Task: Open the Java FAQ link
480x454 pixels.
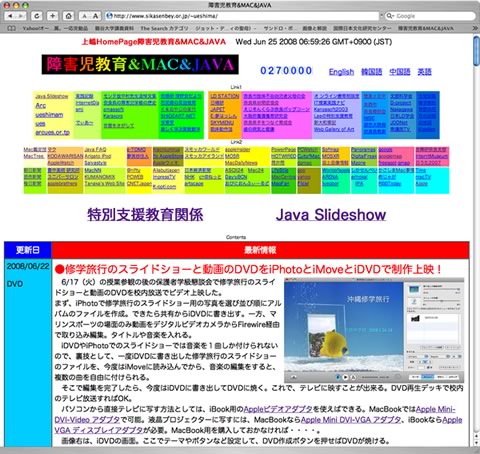Action: point(95,149)
